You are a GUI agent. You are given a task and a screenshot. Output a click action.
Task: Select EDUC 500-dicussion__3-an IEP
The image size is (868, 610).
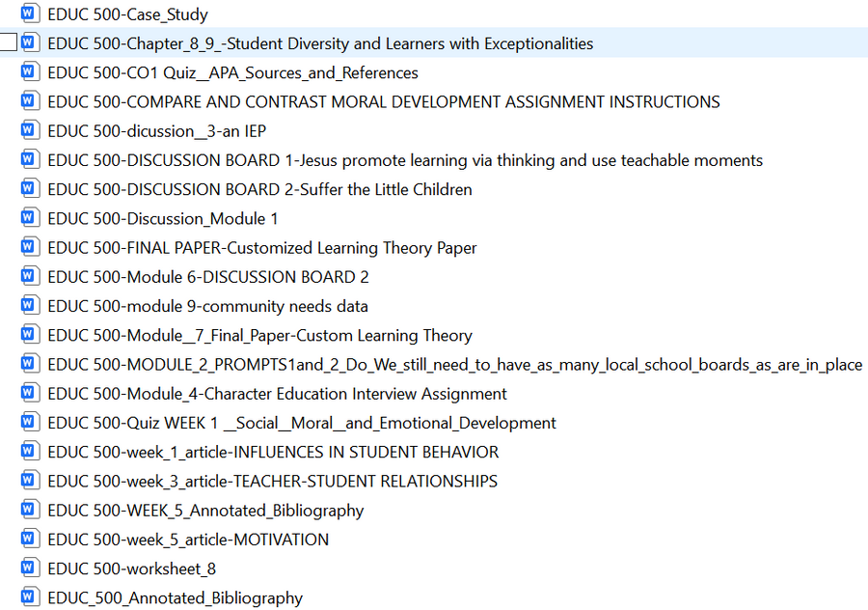tap(156, 131)
